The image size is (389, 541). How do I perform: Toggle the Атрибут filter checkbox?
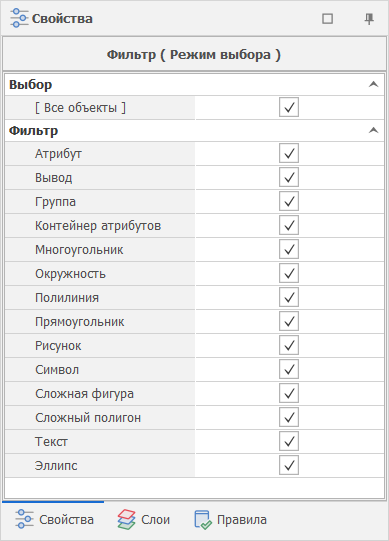pos(289,154)
